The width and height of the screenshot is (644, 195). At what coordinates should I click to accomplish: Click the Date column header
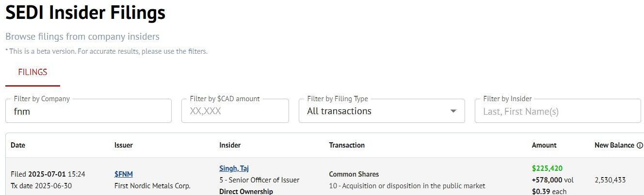coord(18,145)
